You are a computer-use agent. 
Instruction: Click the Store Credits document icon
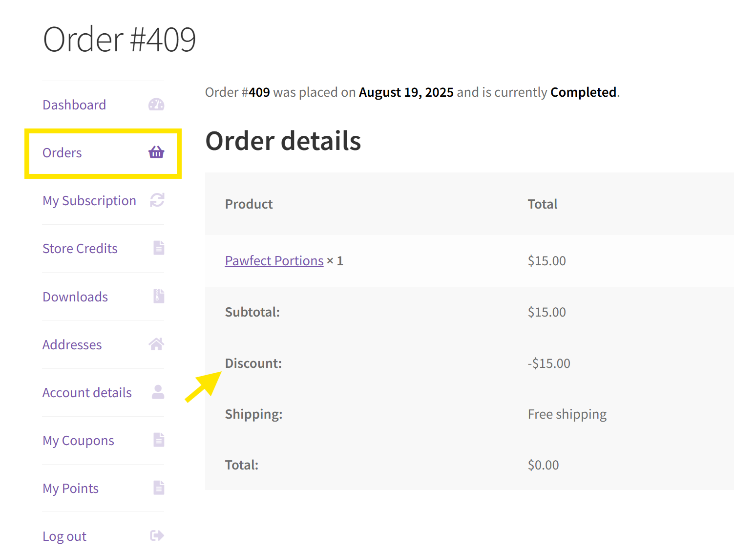(x=159, y=248)
